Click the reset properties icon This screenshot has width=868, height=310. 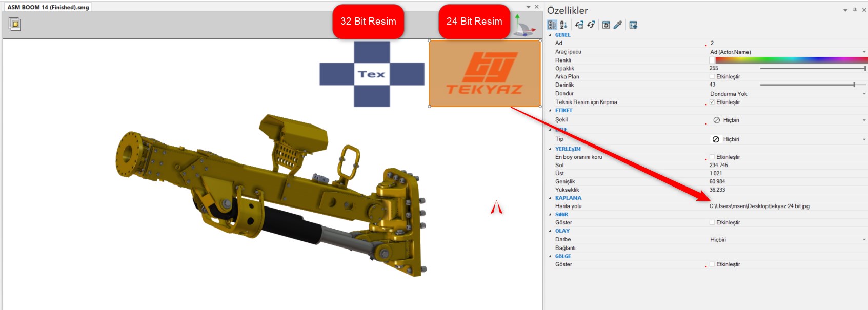click(605, 25)
